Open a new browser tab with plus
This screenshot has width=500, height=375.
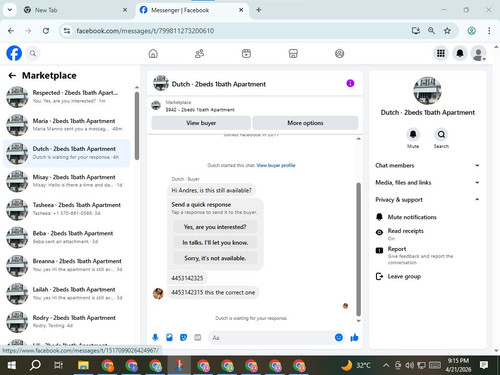click(259, 10)
